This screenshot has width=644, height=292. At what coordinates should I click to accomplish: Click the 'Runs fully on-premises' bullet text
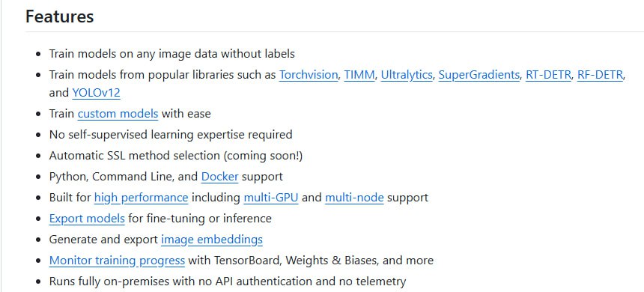pos(228,282)
